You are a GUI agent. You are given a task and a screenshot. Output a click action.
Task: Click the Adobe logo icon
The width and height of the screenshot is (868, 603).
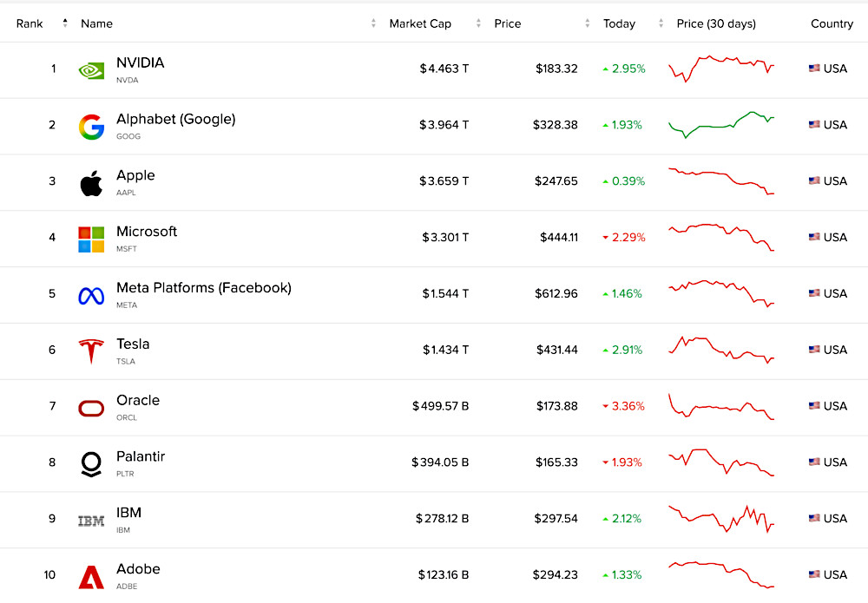[x=91, y=576]
